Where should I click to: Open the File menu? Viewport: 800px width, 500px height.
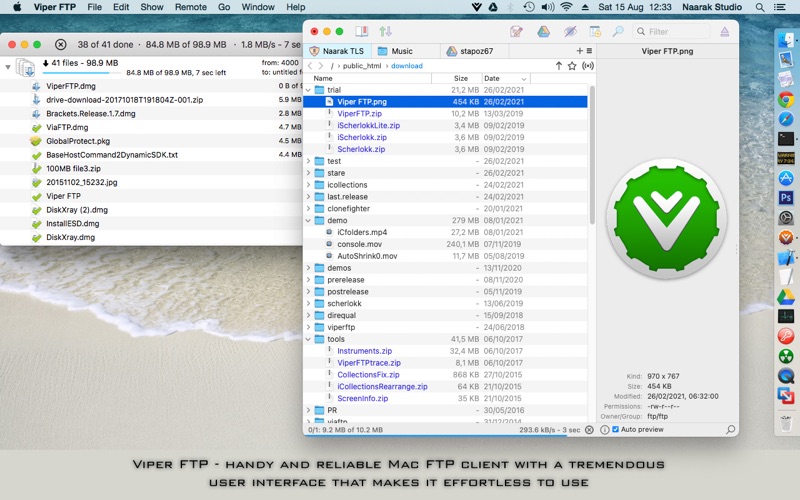(x=94, y=7)
